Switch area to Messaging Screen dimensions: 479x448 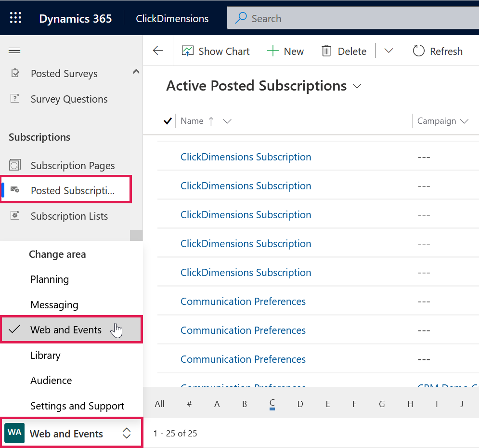pos(54,304)
